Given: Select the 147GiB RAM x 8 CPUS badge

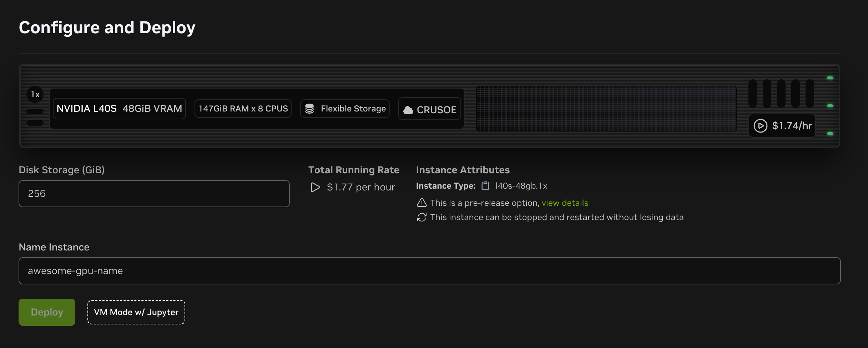Looking at the screenshot, I should (x=243, y=109).
